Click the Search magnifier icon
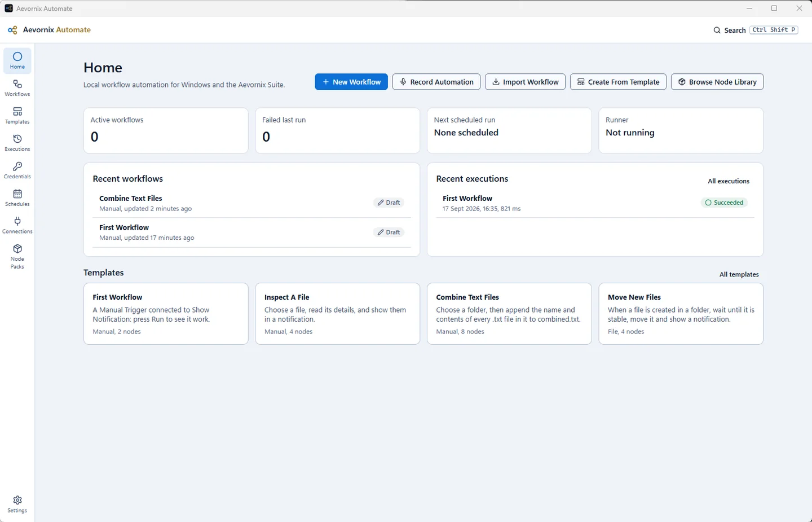The height and width of the screenshot is (522, 812). click(x=717, y=30)
